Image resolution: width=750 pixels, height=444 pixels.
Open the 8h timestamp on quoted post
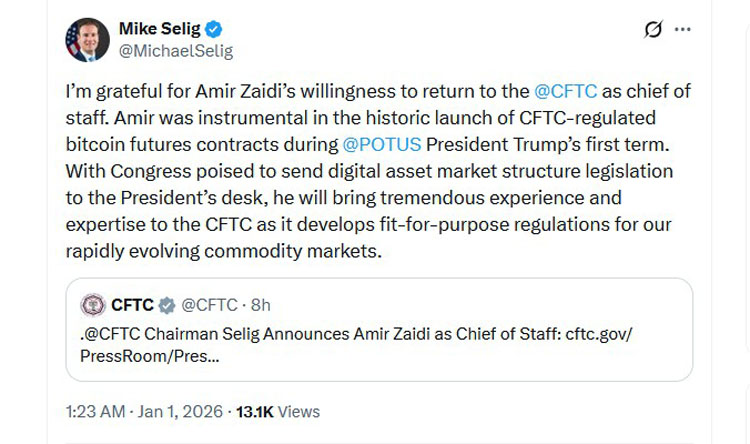click(x=260, y=305)
